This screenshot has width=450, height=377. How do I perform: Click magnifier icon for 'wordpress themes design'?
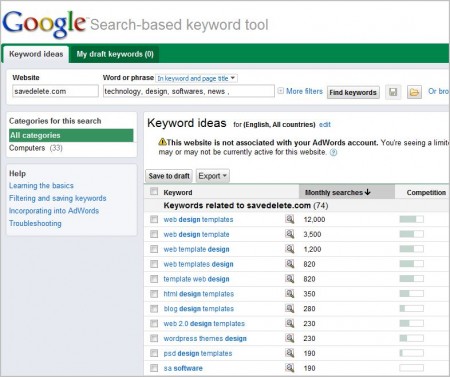point(290,338)
